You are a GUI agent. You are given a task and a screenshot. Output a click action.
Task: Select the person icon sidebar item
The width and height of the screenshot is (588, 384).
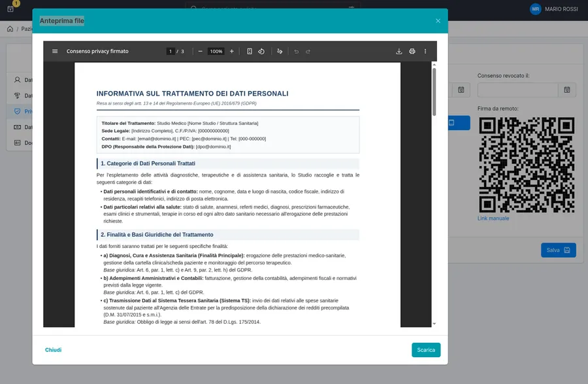17,80
